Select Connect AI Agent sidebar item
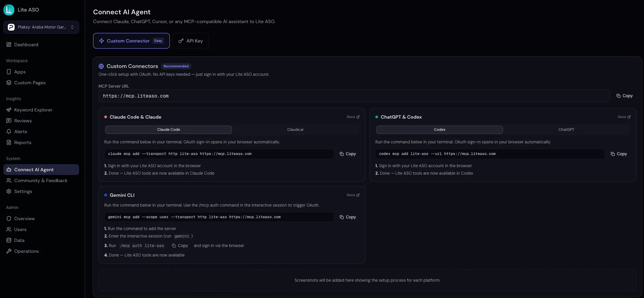The height and width of the screenshot is (298, 644). 41,170
